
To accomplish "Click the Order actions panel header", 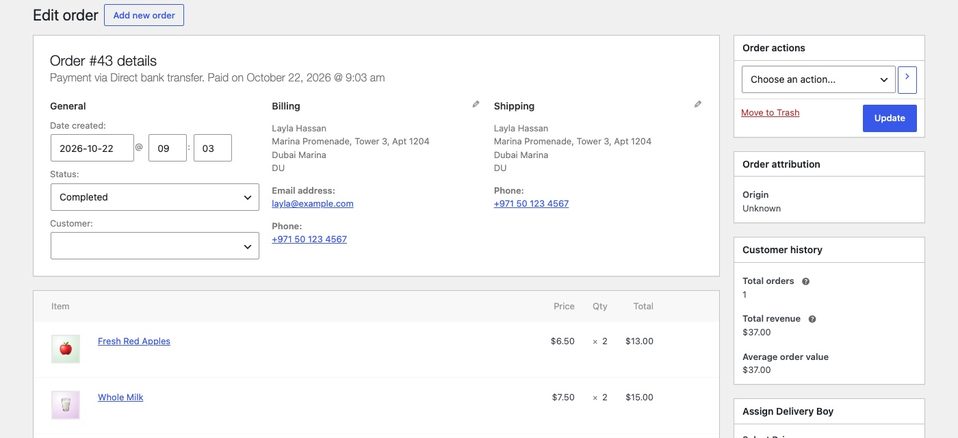I will (829, 48).
